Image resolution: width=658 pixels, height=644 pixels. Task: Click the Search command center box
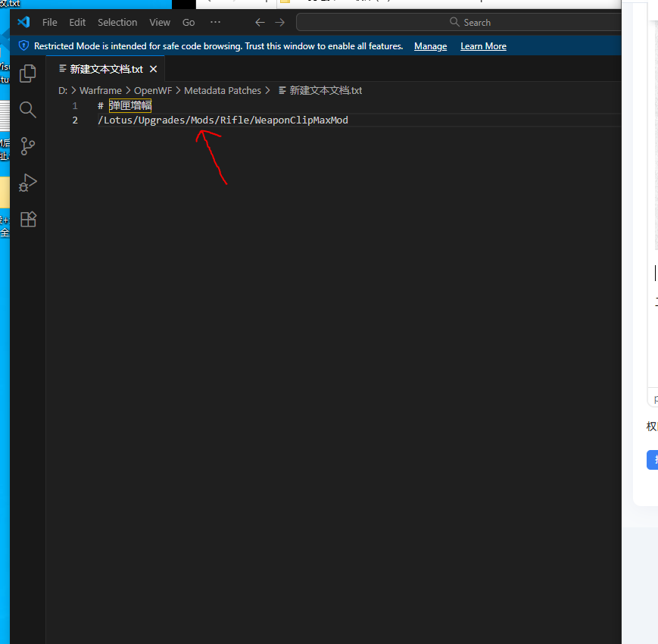[x=458, y=22]
